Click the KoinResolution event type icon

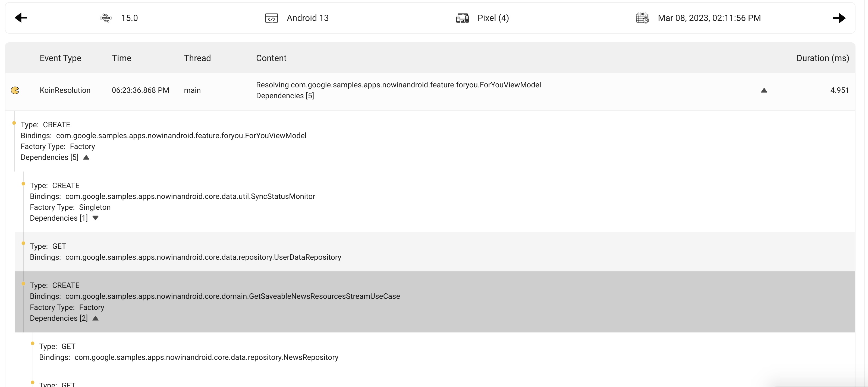[15, 90]
